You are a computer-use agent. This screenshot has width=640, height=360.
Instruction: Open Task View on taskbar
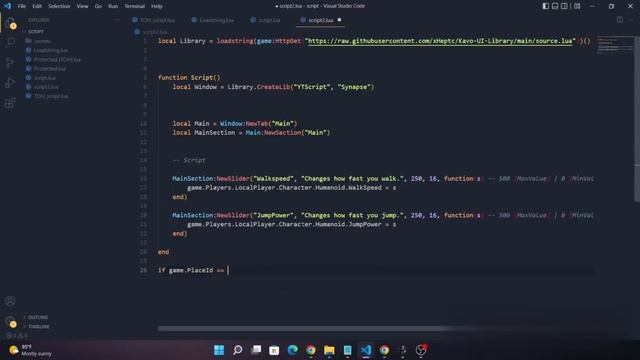[x=256, y=350]
